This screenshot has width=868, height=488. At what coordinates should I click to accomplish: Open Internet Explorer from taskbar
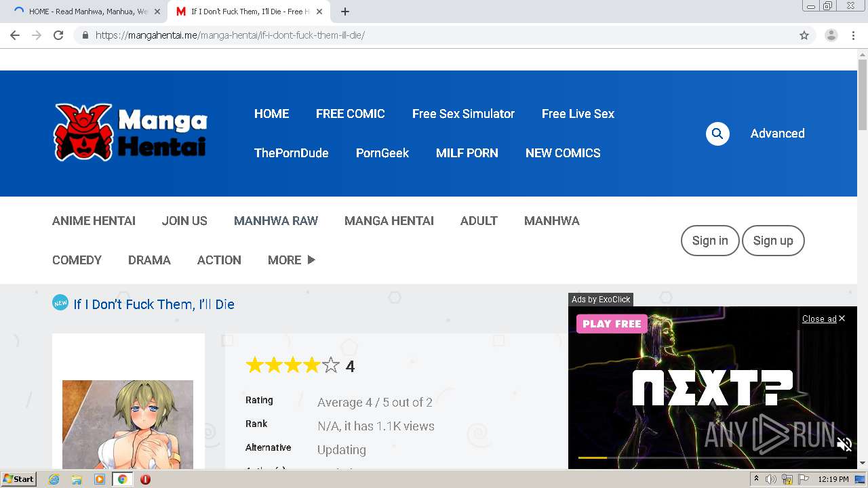tap(54, 479)
